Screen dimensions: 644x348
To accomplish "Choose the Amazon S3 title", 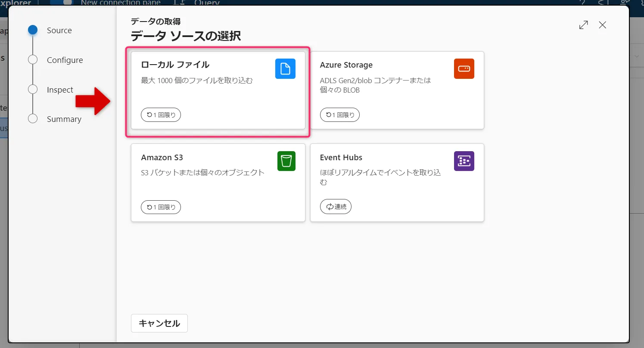I will 162,157.
